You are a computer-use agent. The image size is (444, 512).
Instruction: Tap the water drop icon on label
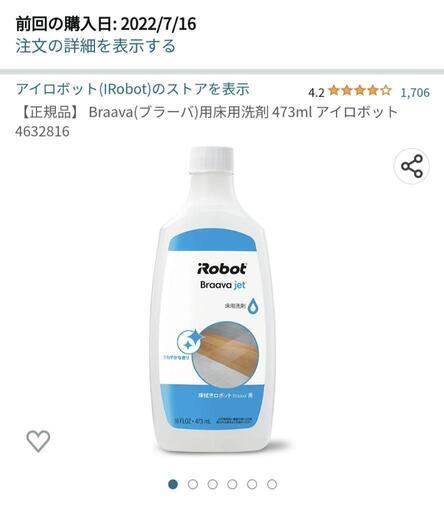point(254,306)
